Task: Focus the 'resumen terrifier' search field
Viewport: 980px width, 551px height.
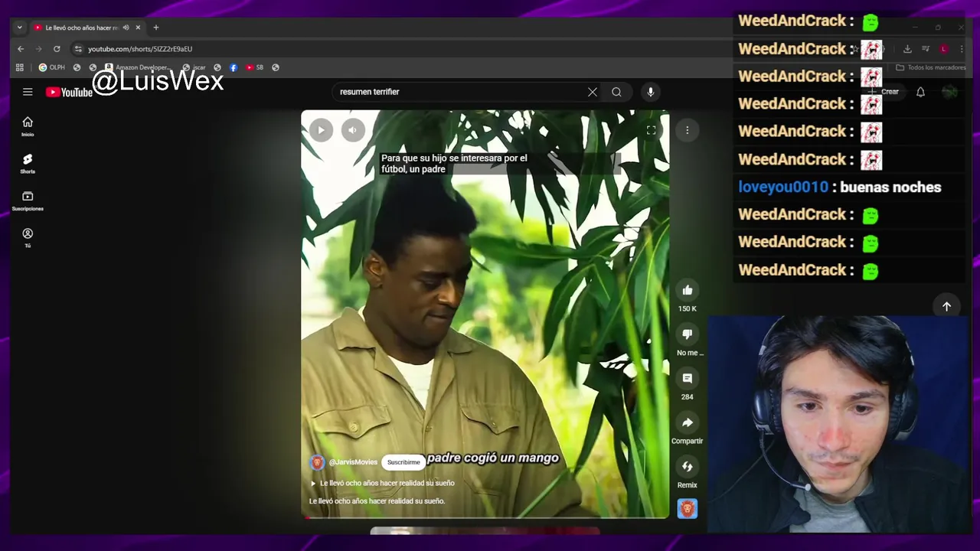Action: pyautogui.click(x=459, y=92)
